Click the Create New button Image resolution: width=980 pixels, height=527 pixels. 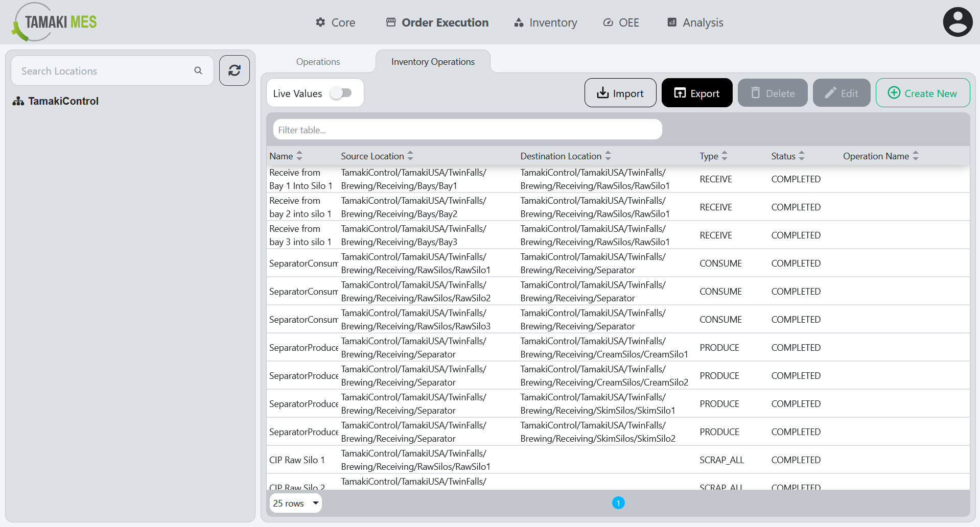(922, 93)
